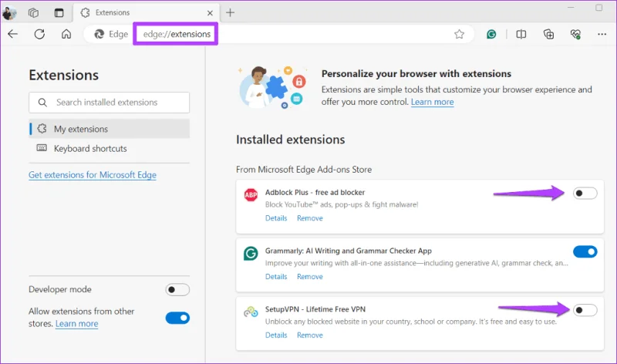Open Collections from the toolbar
This screenshot has width=617, height=364.
click(x=548, y=34)
